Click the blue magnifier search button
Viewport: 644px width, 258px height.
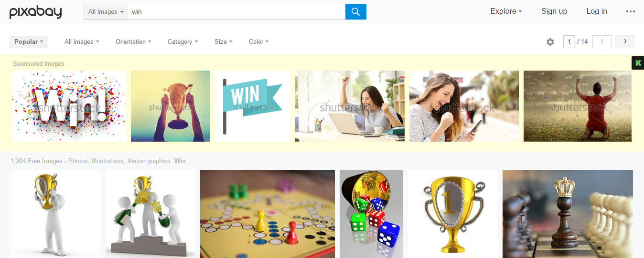point(355,11)
